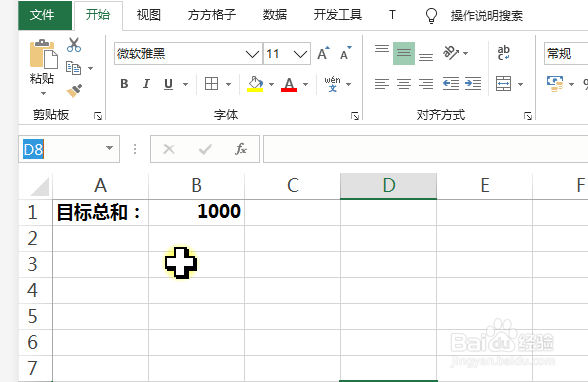This screenshot has width=588, height=382.
Task: Open the font name dropdown
Action: coord(252,54)
